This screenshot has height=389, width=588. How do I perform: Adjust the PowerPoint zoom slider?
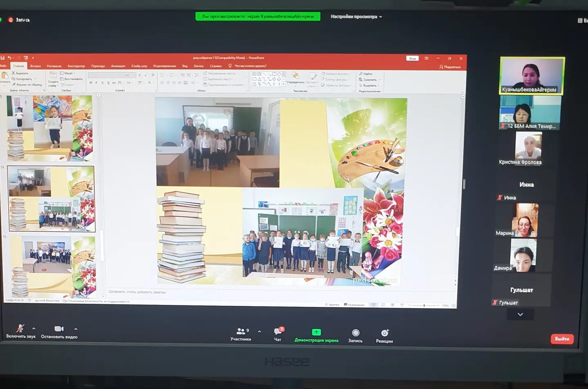(424, 305)
